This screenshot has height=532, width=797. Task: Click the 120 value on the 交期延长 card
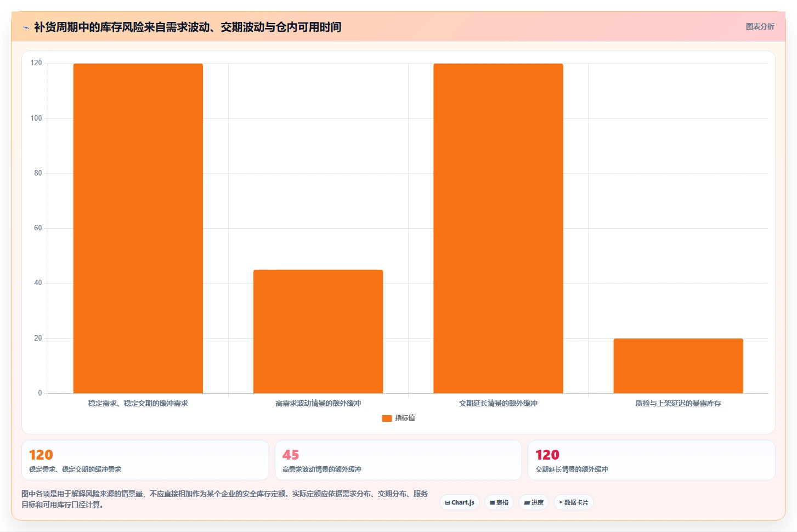(x=547, y=455)
